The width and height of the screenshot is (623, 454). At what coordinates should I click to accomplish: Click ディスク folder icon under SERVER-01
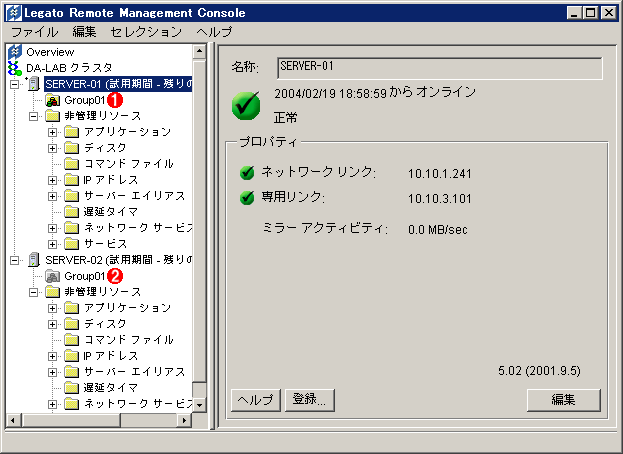point(72,148)
